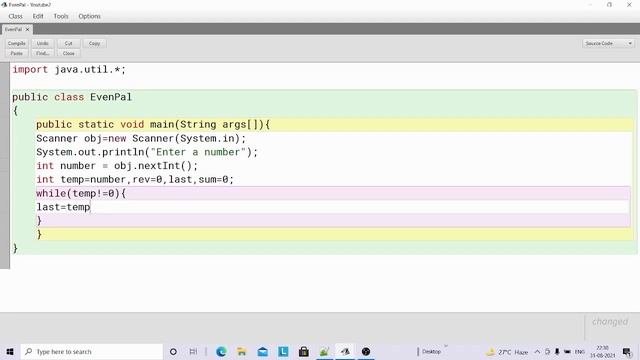Click the Paste button
The image size is (640, 360).
tap(17, 53)
